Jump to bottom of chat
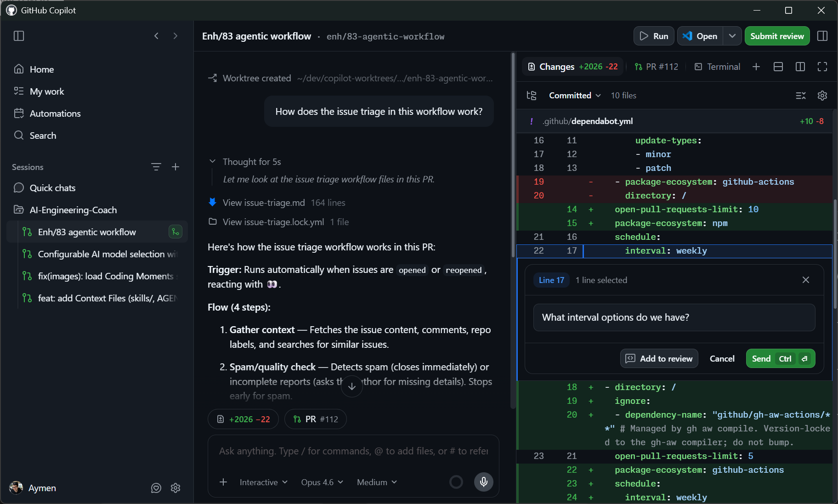Viewport: 838px width, 504px height. (352, 386)
